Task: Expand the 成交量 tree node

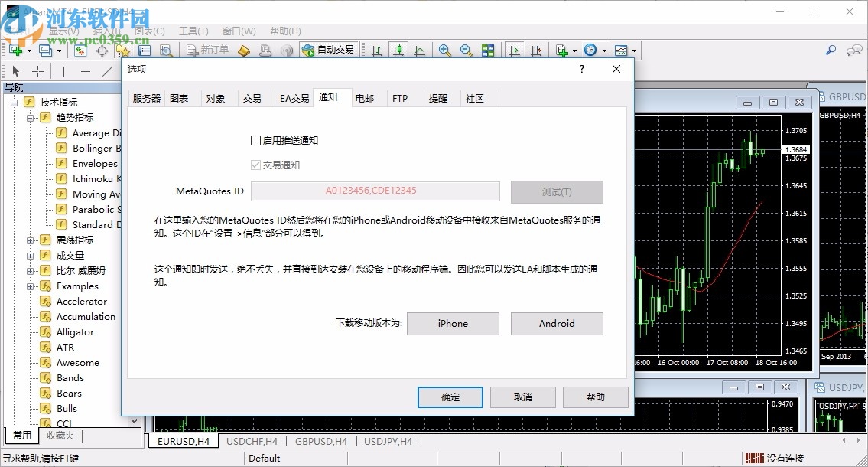Action: point(30,256)
